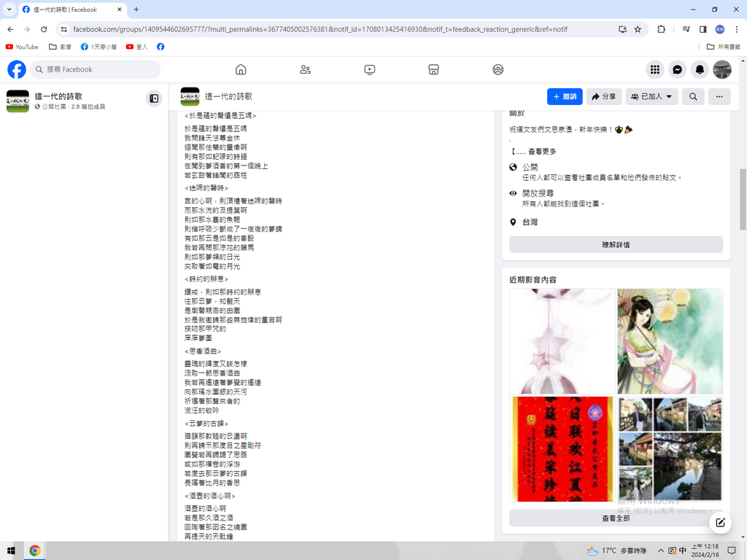The image size is (747, 560).
Task: Open the Watch video icon
Action: pos(369,69)
